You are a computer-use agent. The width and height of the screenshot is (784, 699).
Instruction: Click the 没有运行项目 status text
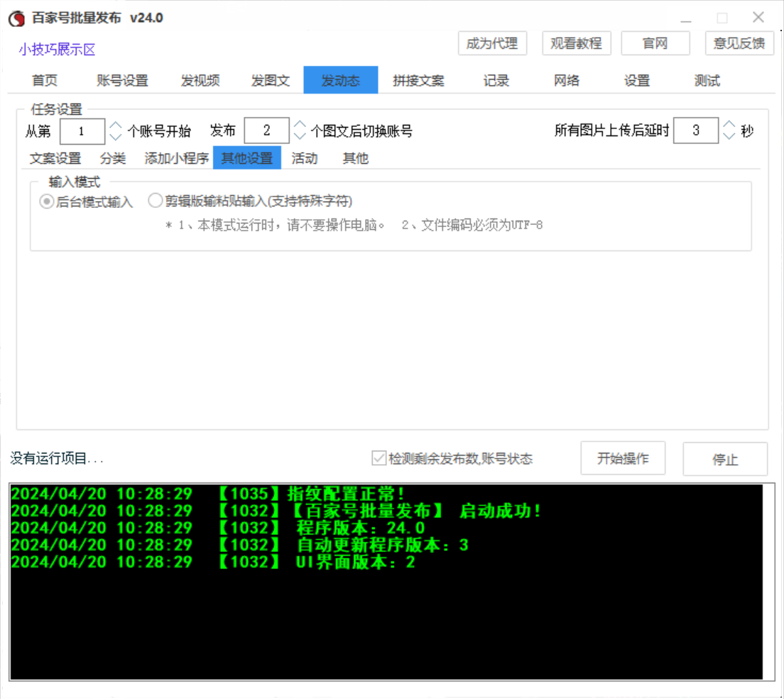57,458
